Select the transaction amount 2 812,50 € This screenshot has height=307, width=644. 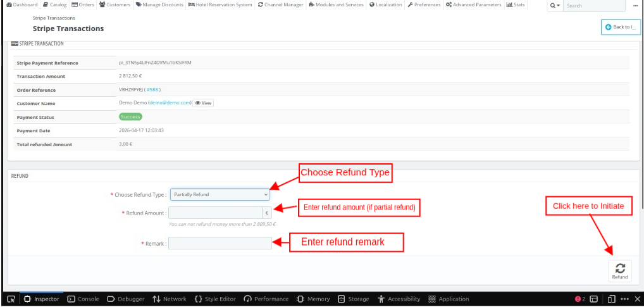pos(130,76)
